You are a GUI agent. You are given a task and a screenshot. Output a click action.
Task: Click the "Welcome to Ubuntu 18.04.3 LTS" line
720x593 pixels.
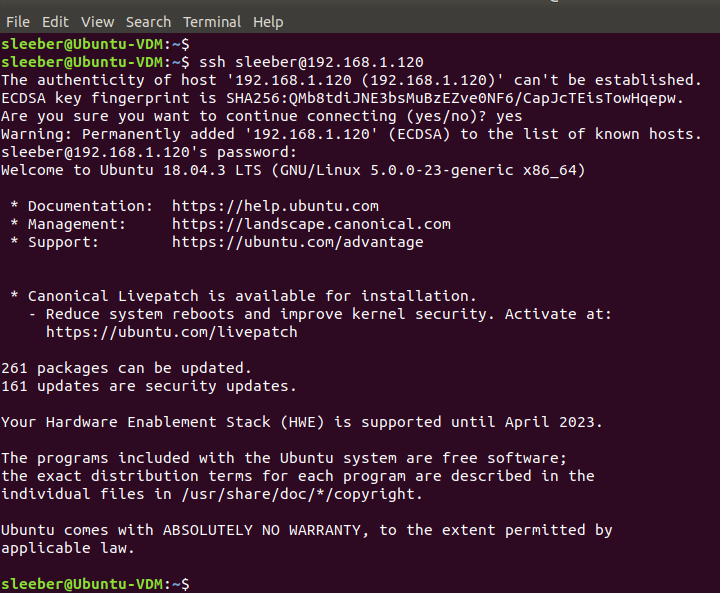(293, 170)
